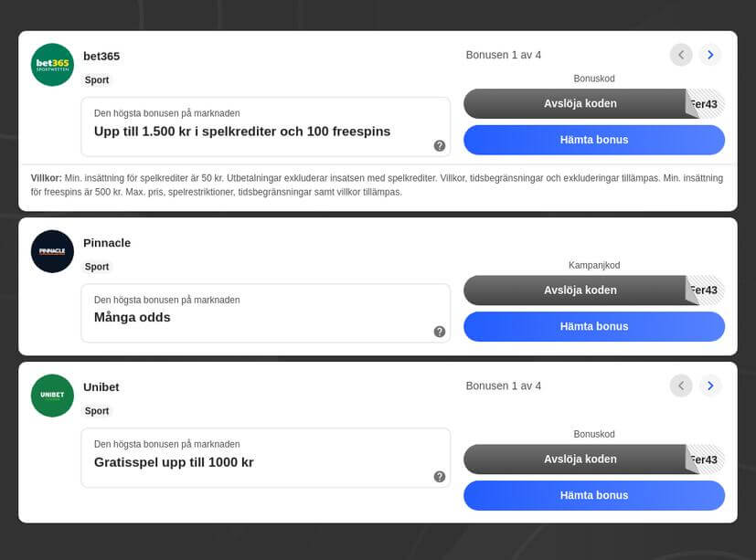Click the question mark under freespins description

[x=439, y=145]
